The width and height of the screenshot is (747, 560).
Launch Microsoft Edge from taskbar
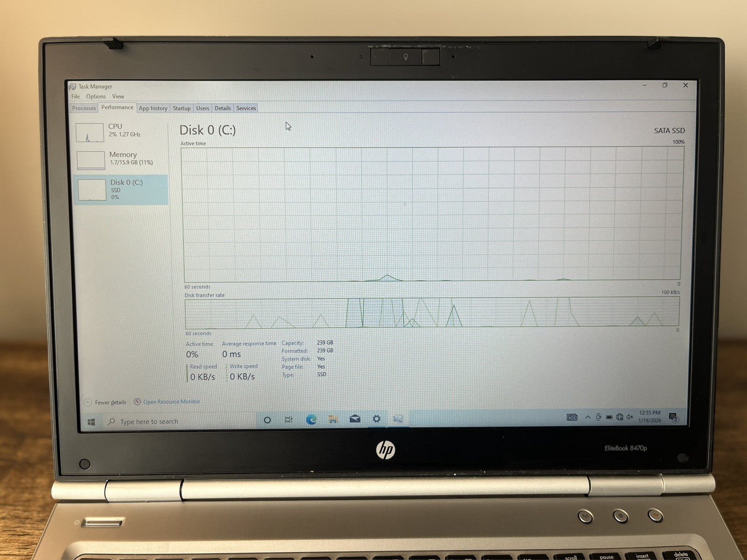[x=311, y=420]
